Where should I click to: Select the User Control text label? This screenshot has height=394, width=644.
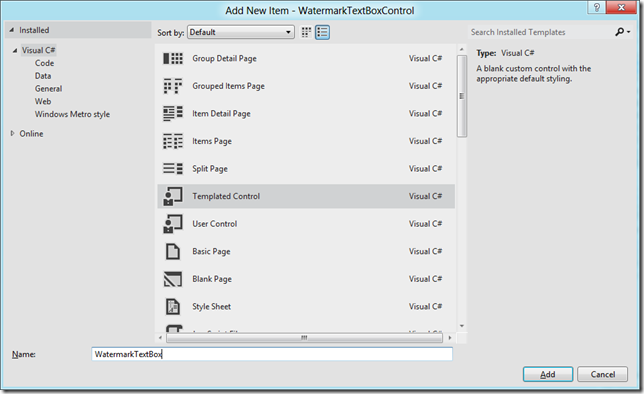[214, 223]
